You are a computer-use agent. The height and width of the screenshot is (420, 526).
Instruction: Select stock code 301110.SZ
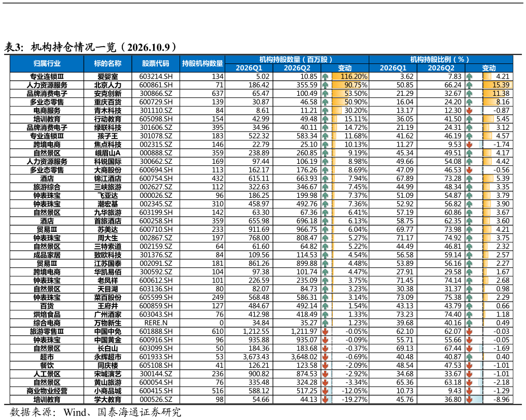pyautogui.click(x=156, y=111)
